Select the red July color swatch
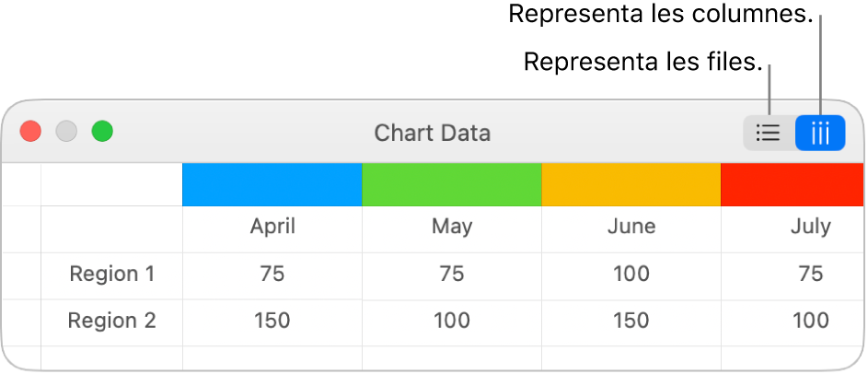Screen dimensions: 868x374 pos(792,184)
